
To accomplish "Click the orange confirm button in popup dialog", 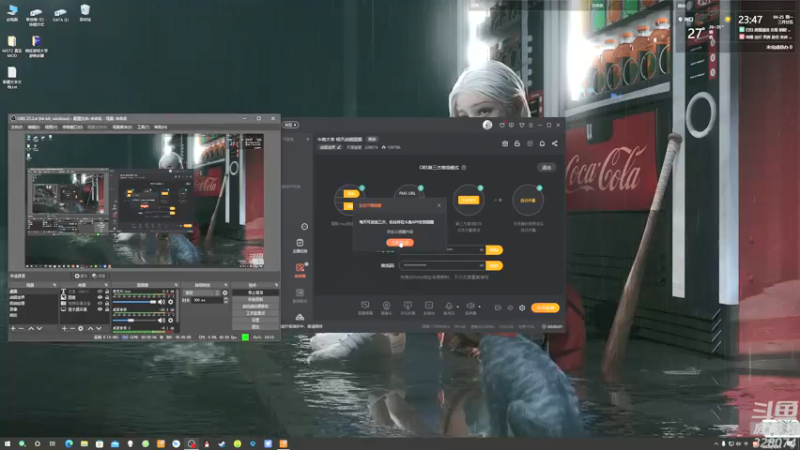I will pyautogui.click(x=400, y=243).
